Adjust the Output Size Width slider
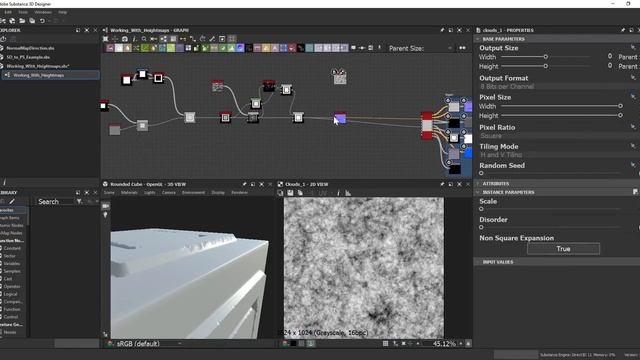 point(545,57)
